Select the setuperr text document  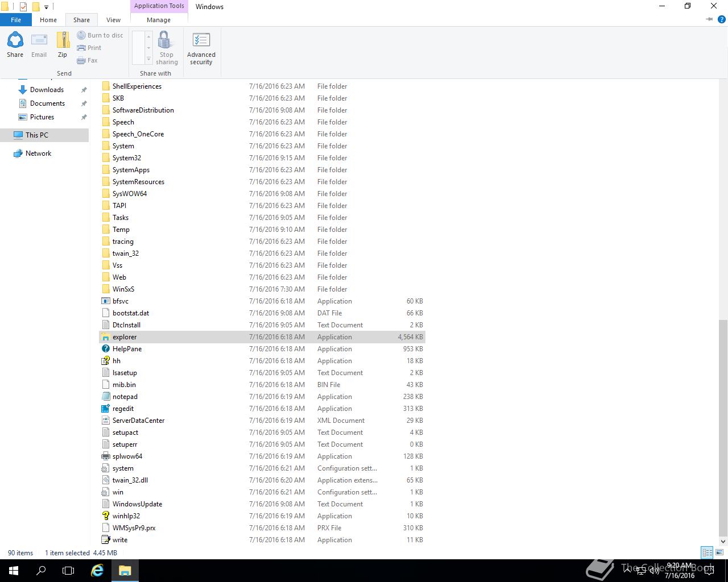pos(262,444)
